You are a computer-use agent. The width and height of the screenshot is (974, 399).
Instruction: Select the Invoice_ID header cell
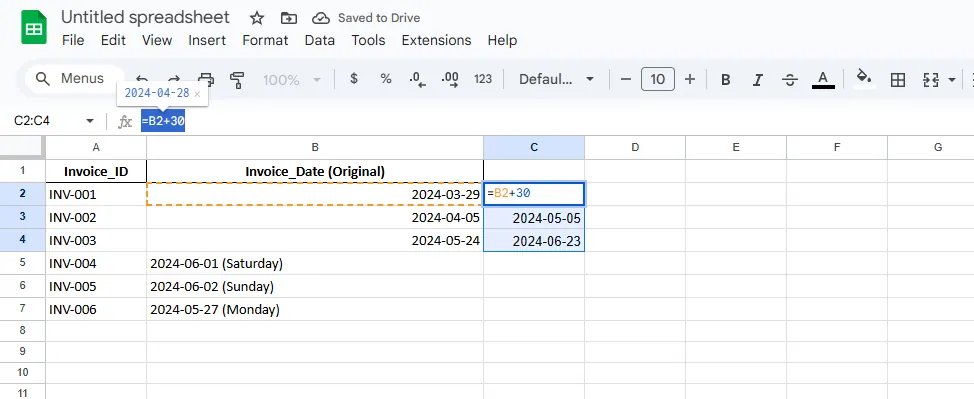pos(96,171)
